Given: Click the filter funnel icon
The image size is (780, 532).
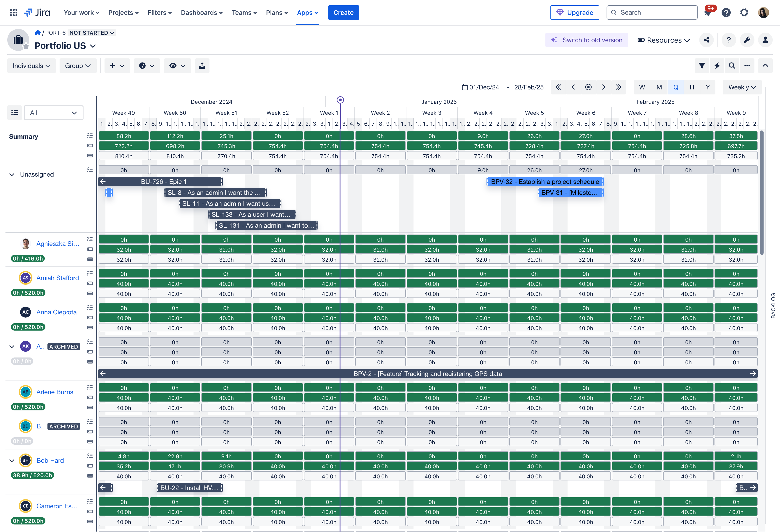Looking at the screenshot, I should tap(701, 66).
